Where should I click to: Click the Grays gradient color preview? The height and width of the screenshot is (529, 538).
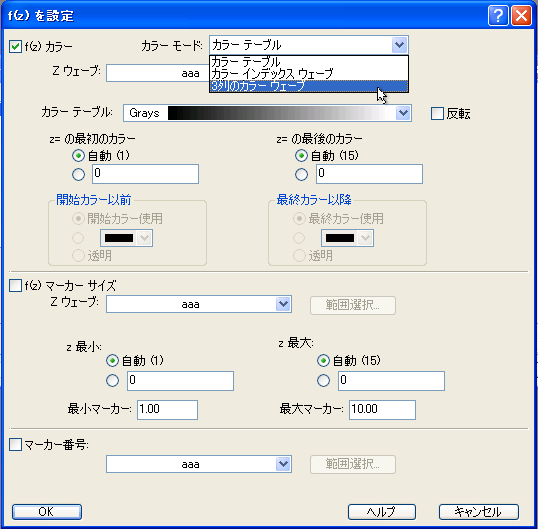pos(281,113)
